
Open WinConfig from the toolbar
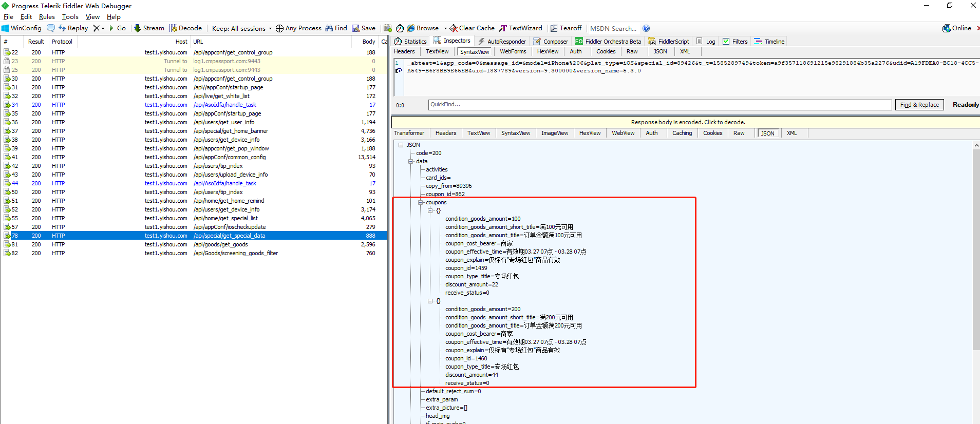(x=21, y=28)
